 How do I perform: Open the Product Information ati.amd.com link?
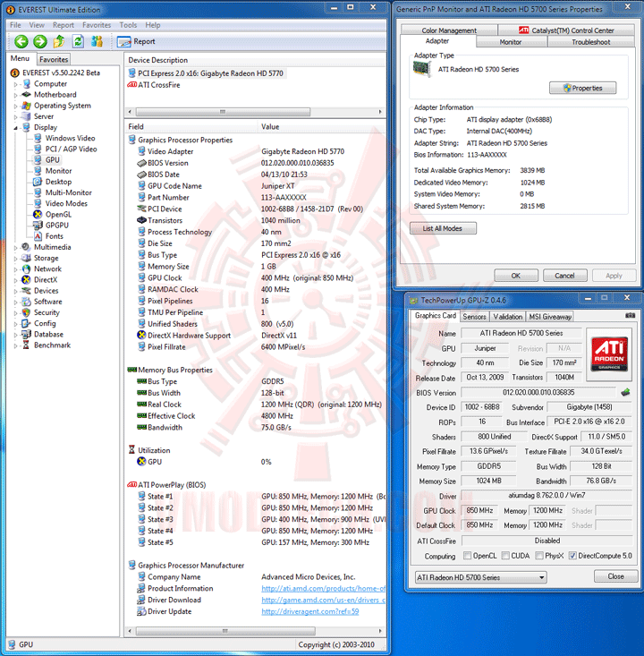click(x=323, y=588)
